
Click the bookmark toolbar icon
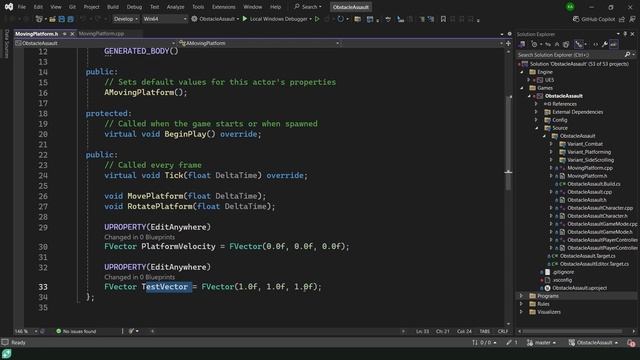[x=443, y=19]
